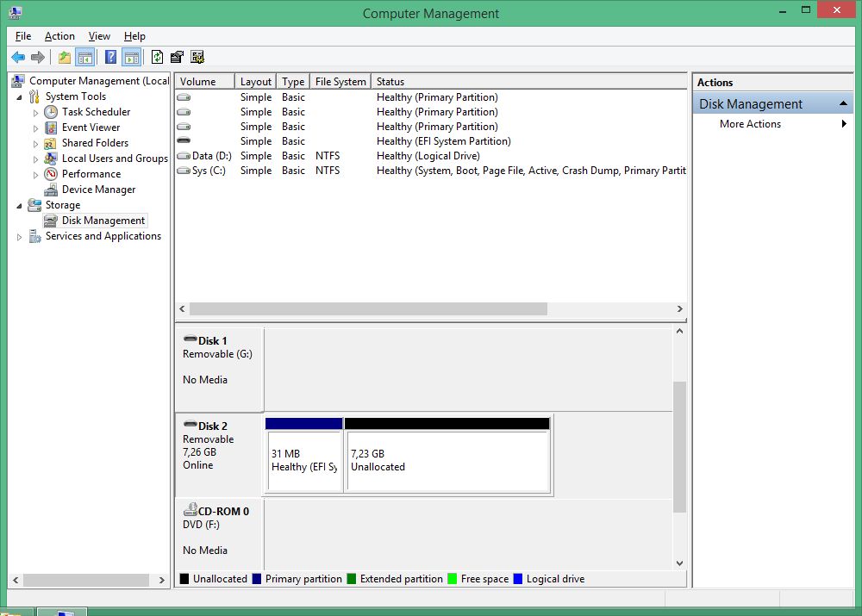This screenshot has height=616, width=862.
Task: Select the 31 MB EFI partition block
Action: (x=303, y=460)
